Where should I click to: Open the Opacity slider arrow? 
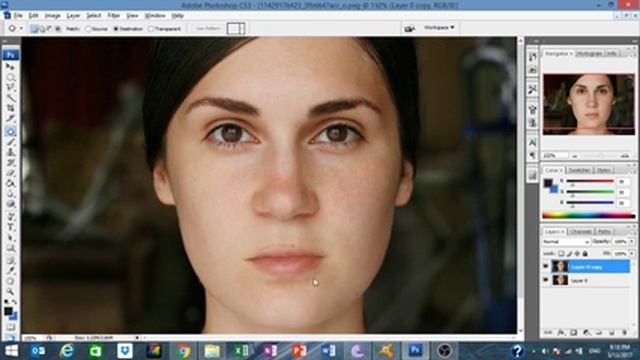coord(632,242)
